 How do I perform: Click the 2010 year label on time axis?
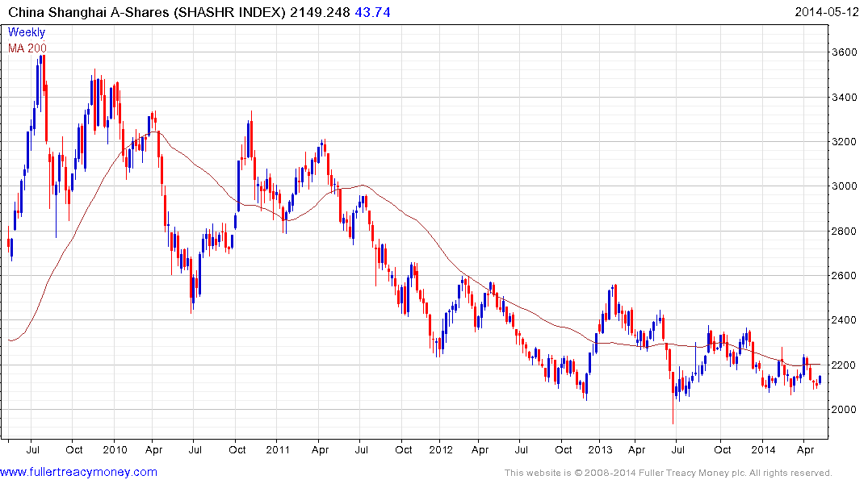point(115,449)
